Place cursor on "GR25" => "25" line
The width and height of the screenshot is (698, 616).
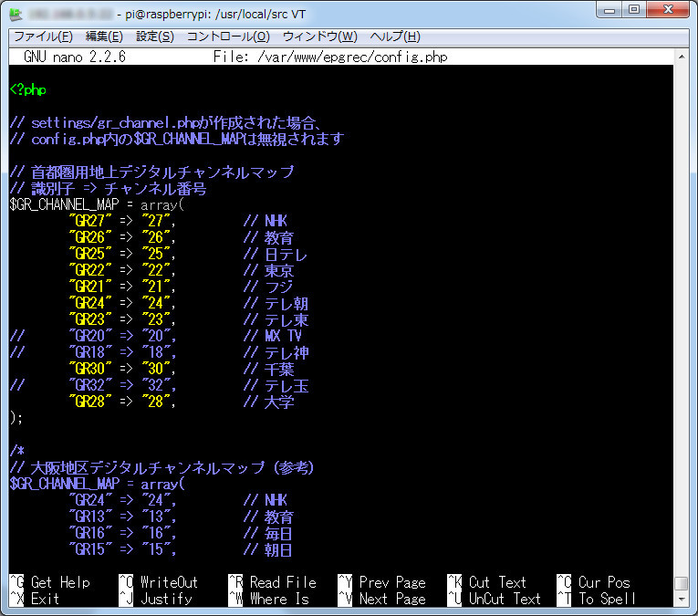click(x=122, y=254)
